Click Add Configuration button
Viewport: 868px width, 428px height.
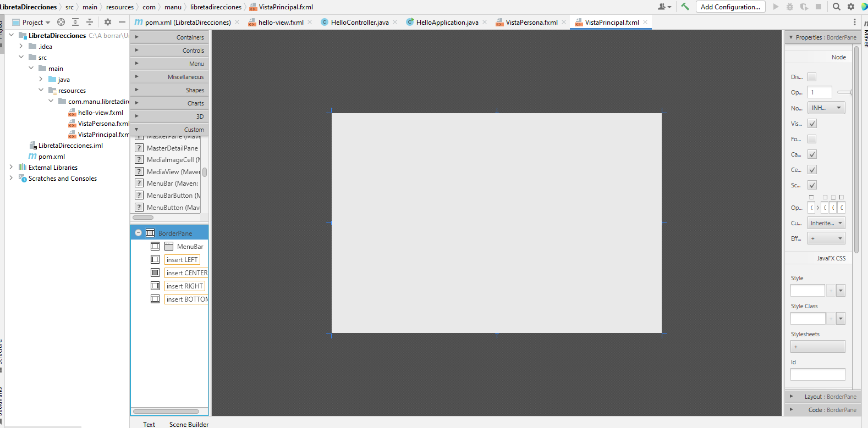pos(730,7)
